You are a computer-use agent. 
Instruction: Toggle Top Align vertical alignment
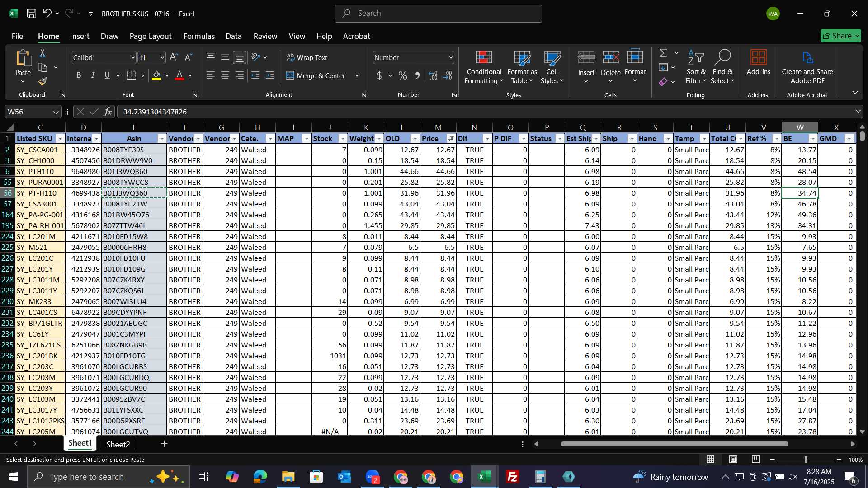pos(211,57)
